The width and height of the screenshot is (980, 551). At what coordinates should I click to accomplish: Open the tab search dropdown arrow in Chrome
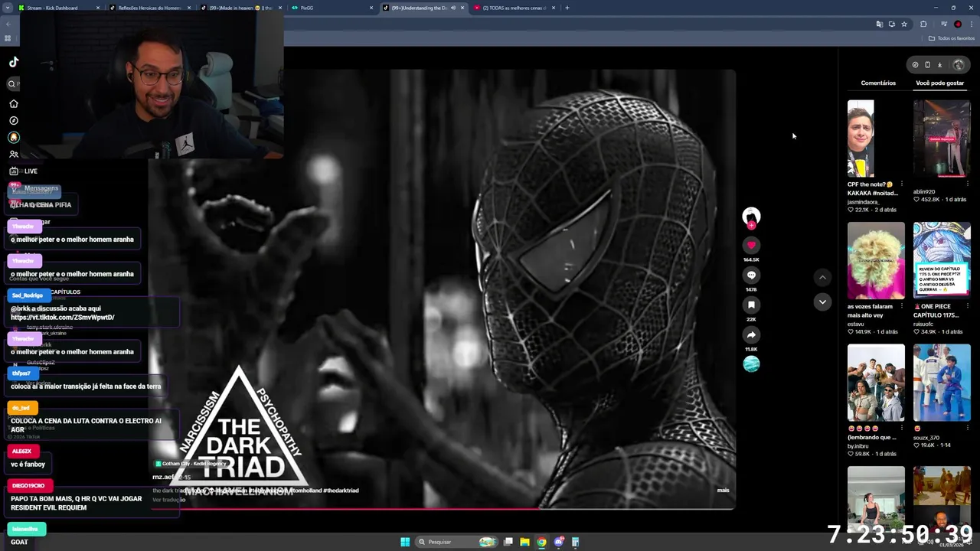click(8, 8)
